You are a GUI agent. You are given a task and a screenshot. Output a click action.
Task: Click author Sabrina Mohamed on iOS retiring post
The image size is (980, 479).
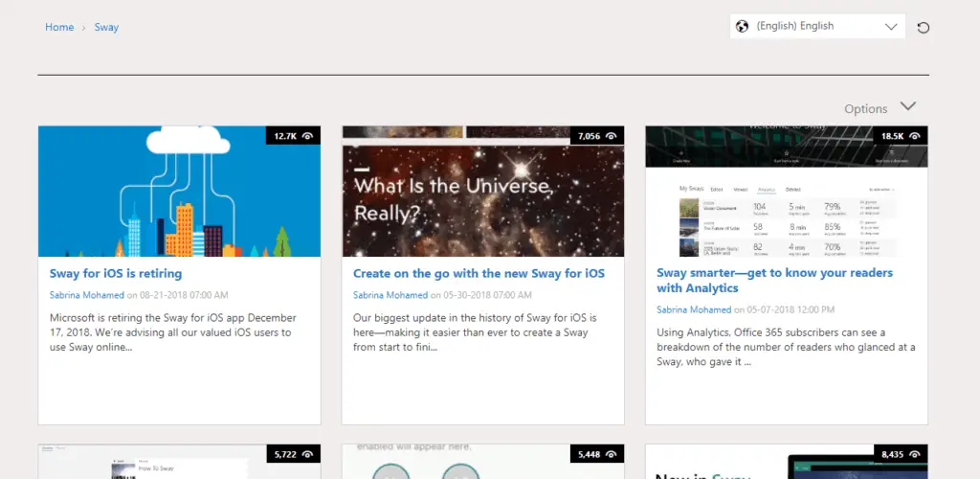(x=86, y=295)
